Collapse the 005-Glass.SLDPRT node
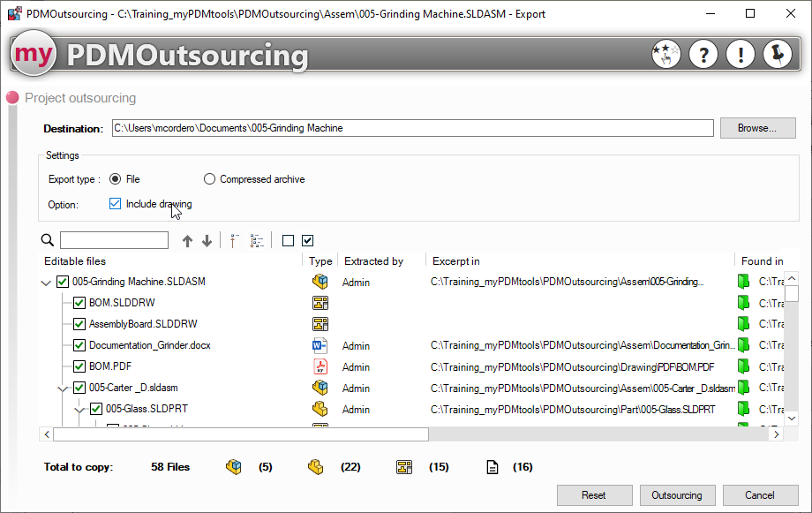 click(79, 409)
